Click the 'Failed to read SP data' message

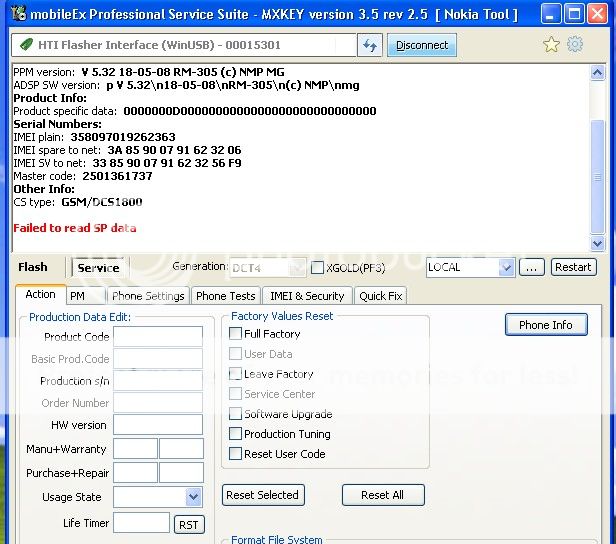pyautogui.click(x=75, y=228)
